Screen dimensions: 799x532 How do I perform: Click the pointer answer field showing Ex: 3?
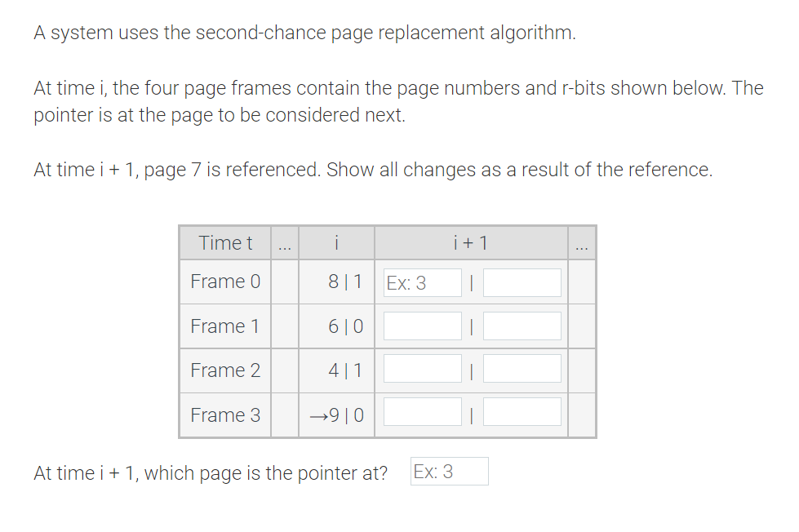pyautogui.click(x=448, y=471)
